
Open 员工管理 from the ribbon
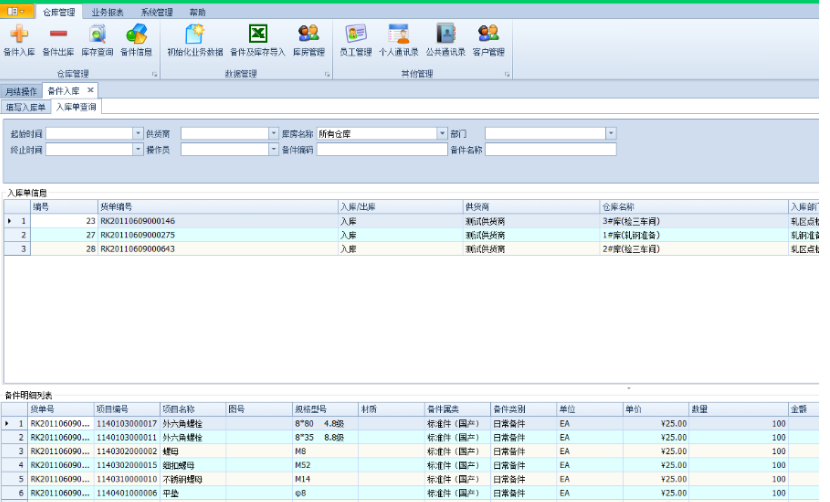click(x=355, y=34)
